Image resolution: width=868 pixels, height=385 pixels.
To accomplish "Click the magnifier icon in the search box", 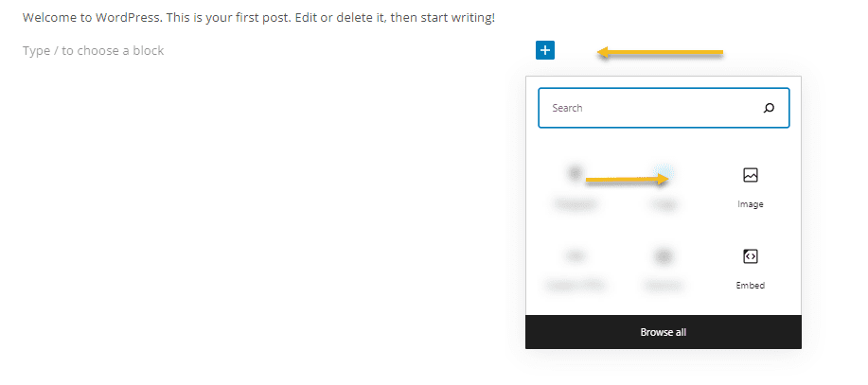I will (769, 108).
